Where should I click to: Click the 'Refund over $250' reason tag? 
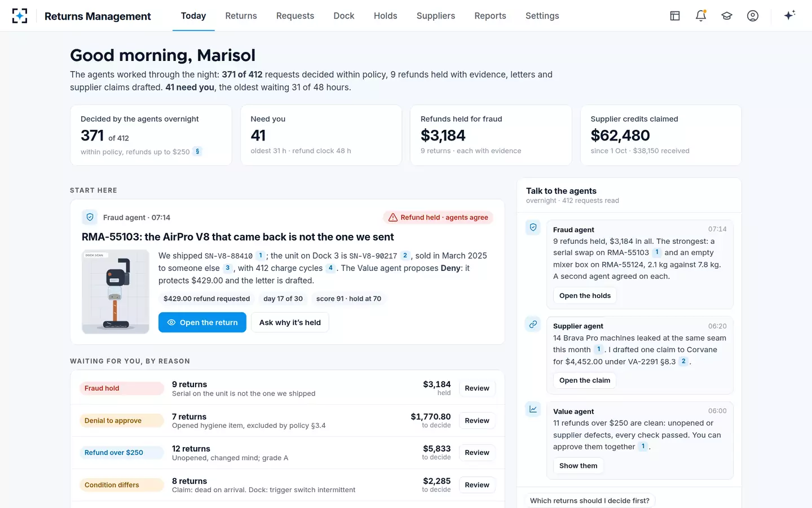[x=122, y=453]
